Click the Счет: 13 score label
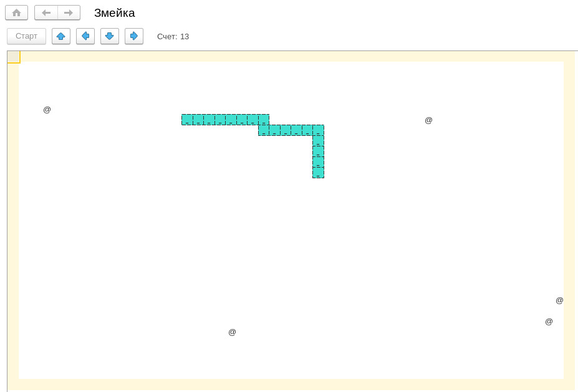Screen dimensions: 578x392 (x=173, y=37)
